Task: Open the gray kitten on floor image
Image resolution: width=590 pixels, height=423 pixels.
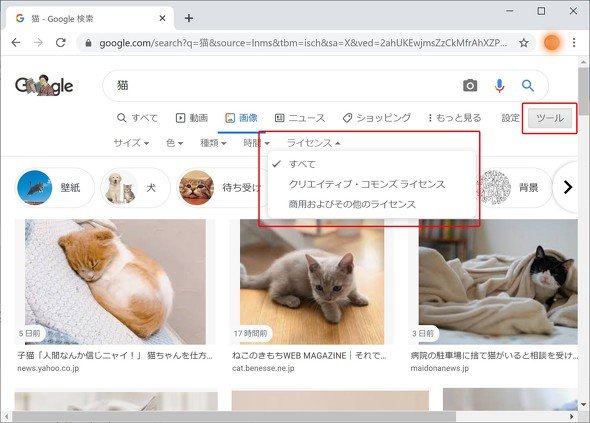Action: tap(312, 282)
